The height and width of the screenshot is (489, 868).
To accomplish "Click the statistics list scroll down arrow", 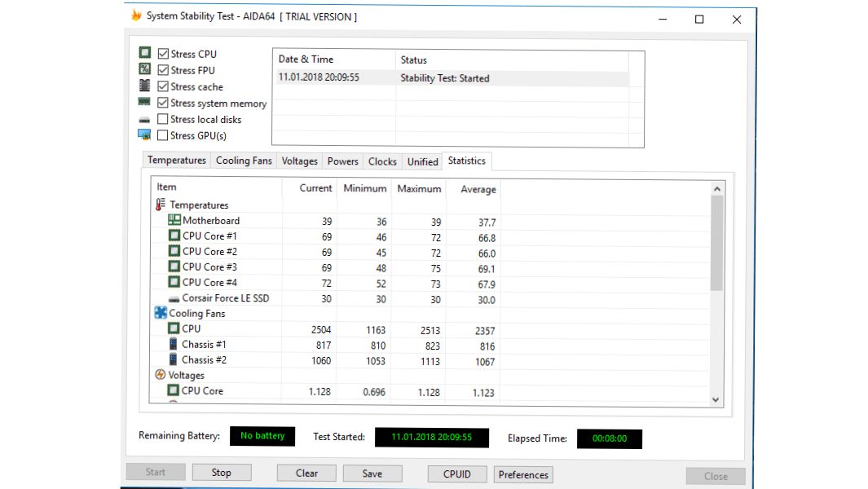I will pos(716,399).
